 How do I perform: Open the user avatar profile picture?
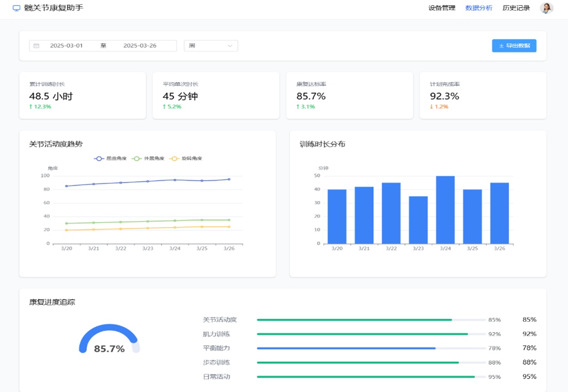click(x=546, y=8)
